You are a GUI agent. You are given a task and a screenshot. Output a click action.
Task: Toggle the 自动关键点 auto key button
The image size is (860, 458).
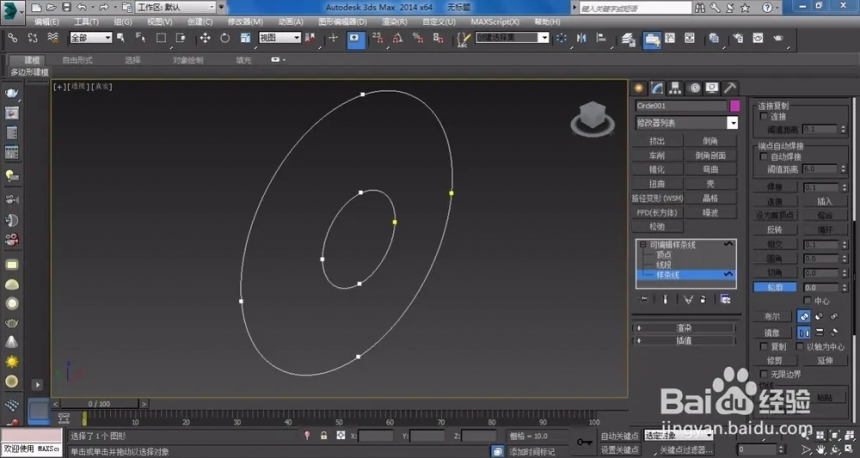pyautogui.click(x=620, y=436)
